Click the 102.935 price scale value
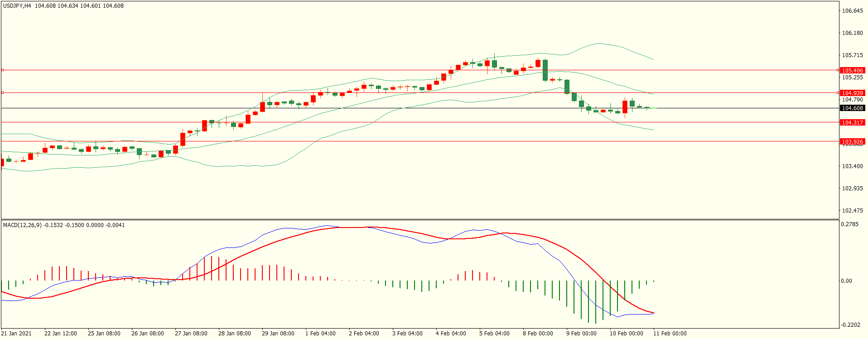The image size is (868, 339). tap(852, 189)
